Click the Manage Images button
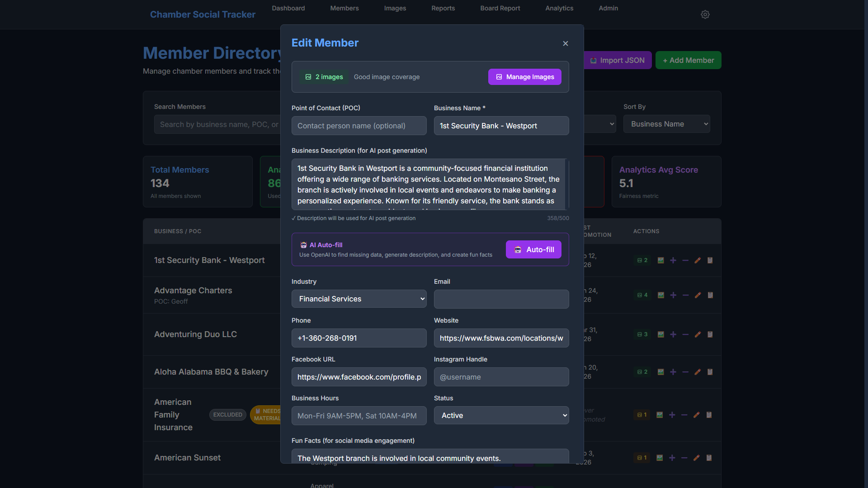The width and height of the screenshot is (868, 488). pos(524,77)
